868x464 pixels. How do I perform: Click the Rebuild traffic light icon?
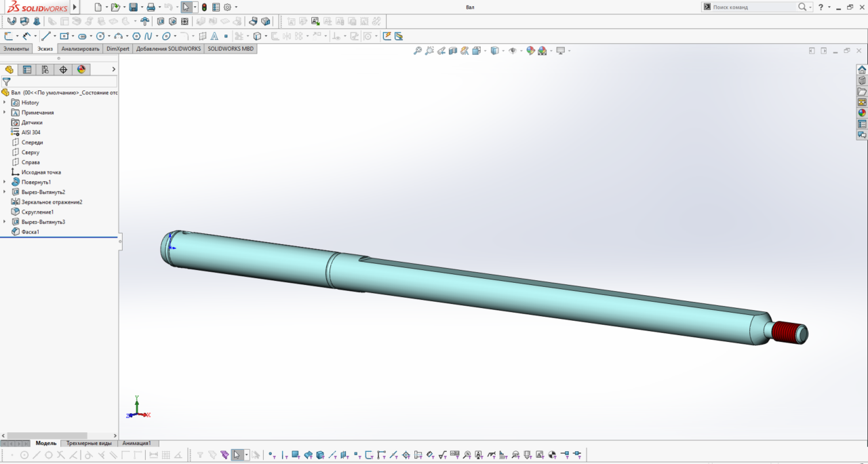pos(204,7)
